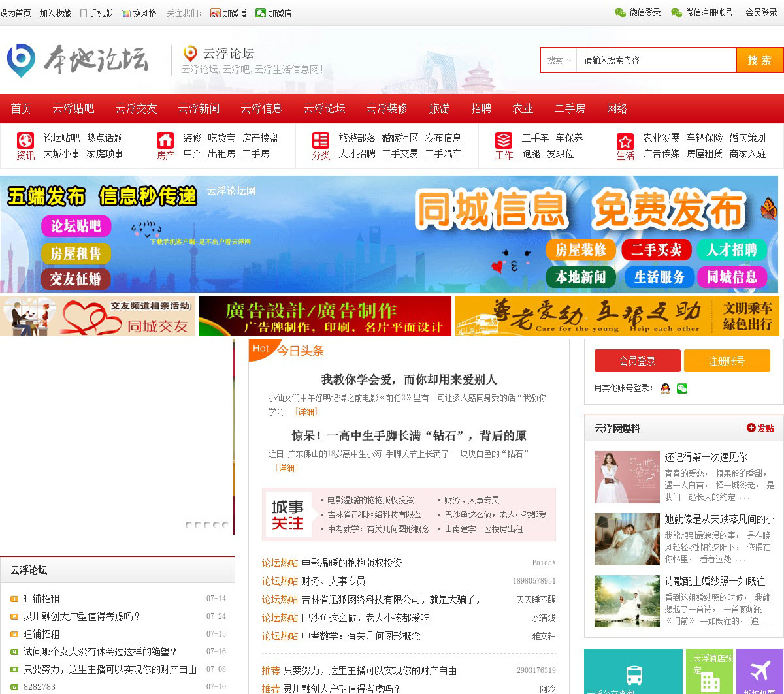Click 山南建宇一区楼房出租 in 城事关注

(483, 529)
